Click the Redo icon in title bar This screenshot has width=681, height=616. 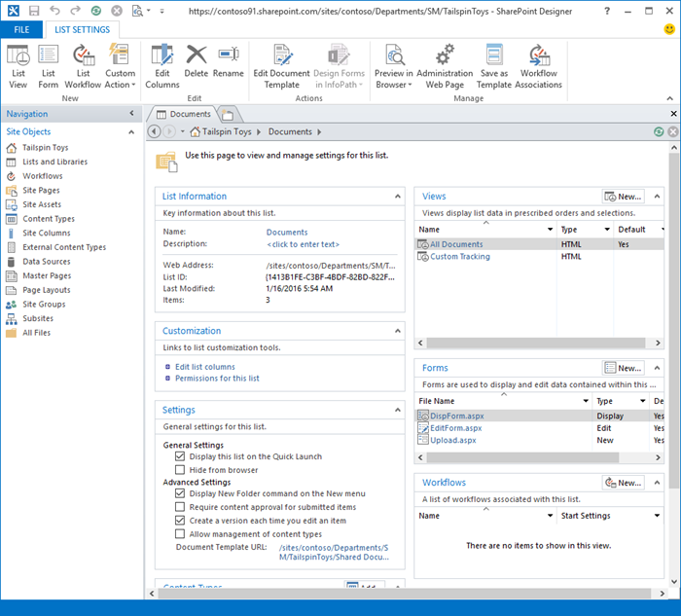[x=75, y=11]
